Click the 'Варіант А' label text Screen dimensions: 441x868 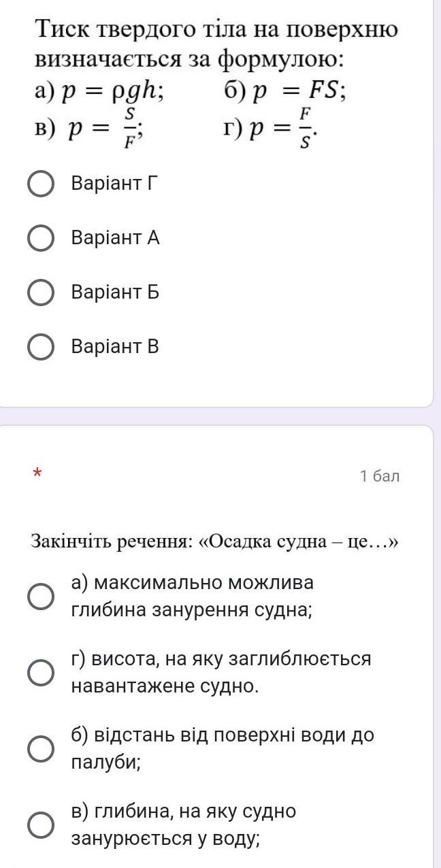115,238
